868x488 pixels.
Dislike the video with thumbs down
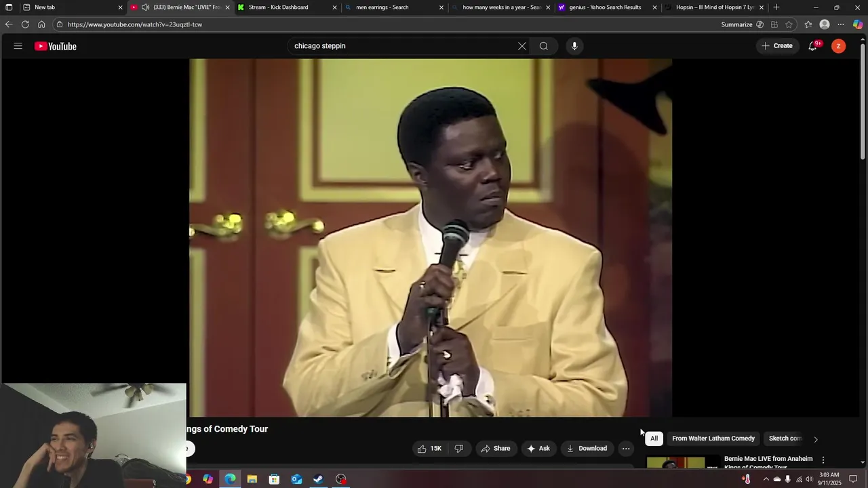tap(459, 449)
